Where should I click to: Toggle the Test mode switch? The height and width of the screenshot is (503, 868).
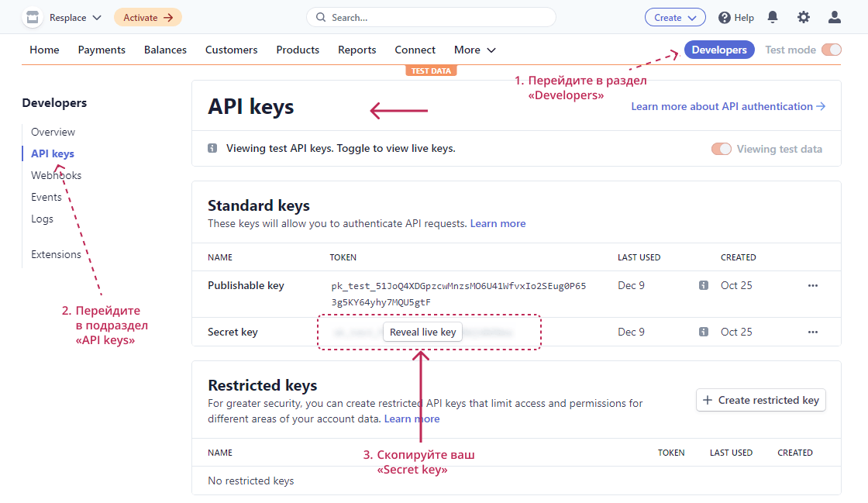tap(831, 50)
